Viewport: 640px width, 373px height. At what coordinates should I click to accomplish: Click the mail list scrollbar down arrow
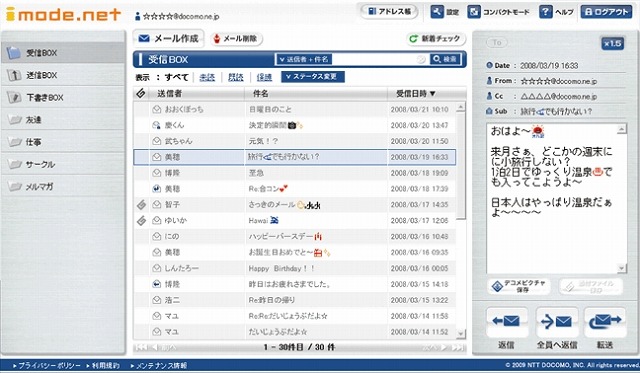[461, 334]
